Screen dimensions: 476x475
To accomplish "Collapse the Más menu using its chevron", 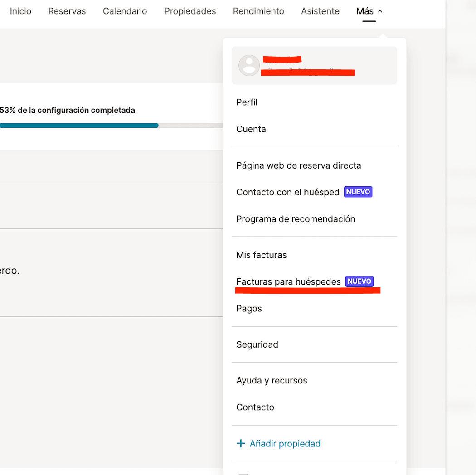I will pos(380,11).
